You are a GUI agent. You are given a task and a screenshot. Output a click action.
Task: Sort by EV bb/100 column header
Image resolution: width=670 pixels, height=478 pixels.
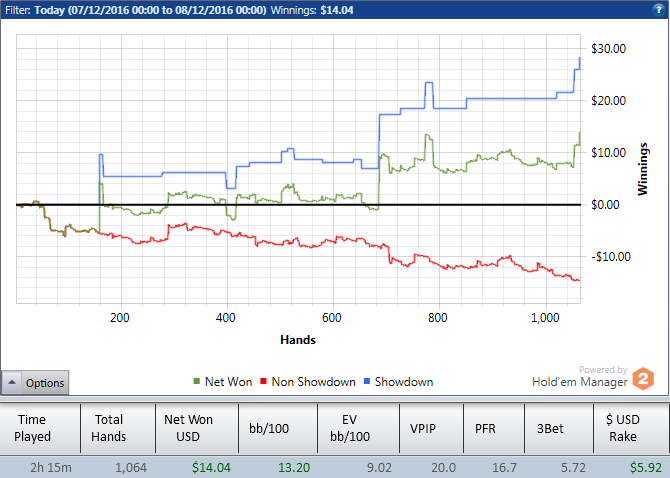pyautogui.click(x=359, y=428)
